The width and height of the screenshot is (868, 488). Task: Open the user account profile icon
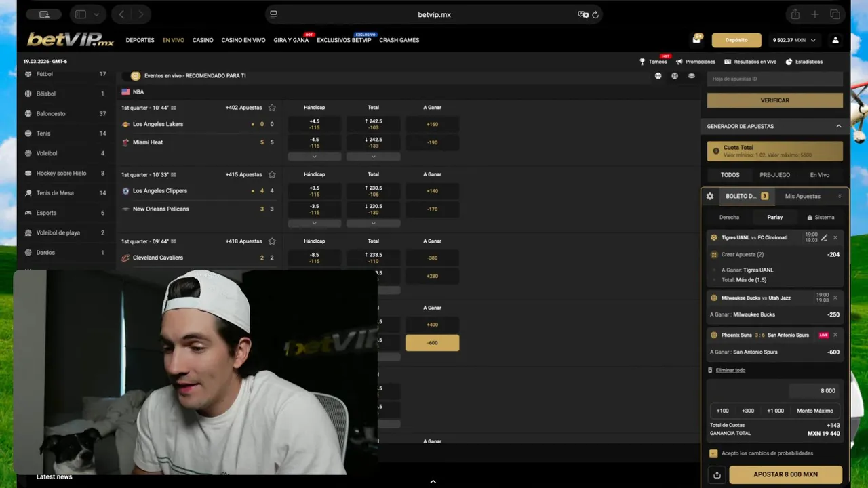[835, 40]
